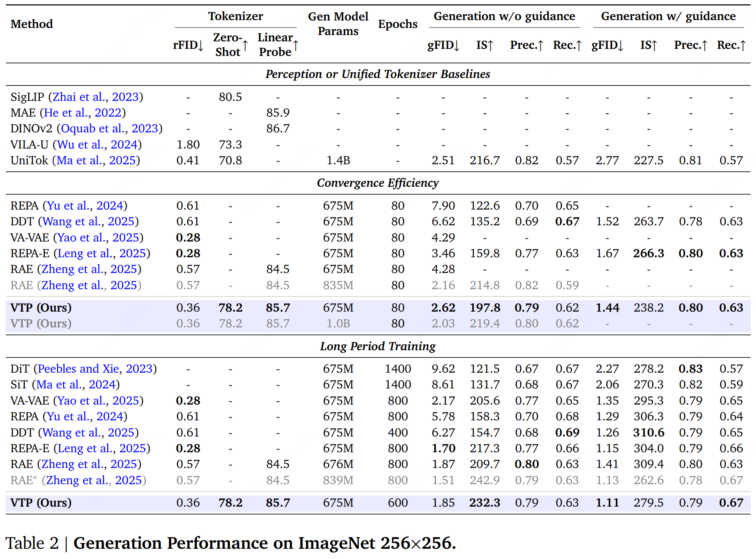Open the Oquab et al., 2023 reference
This screenshot has height=559, width=756.
tap(109, 128)
